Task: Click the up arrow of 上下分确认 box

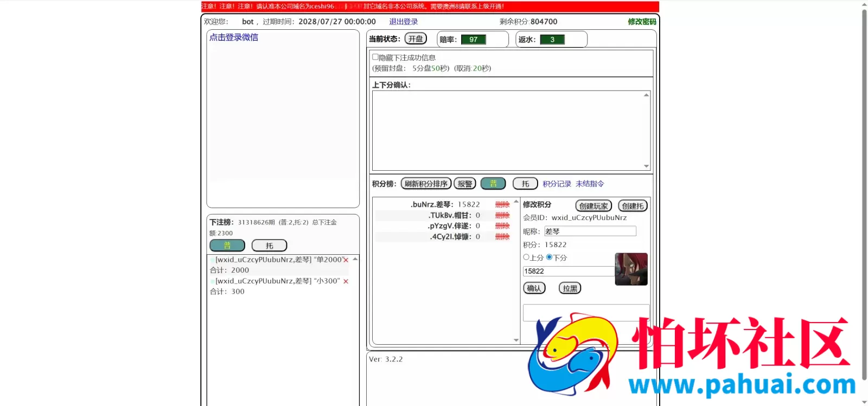Action: [646, 95]
